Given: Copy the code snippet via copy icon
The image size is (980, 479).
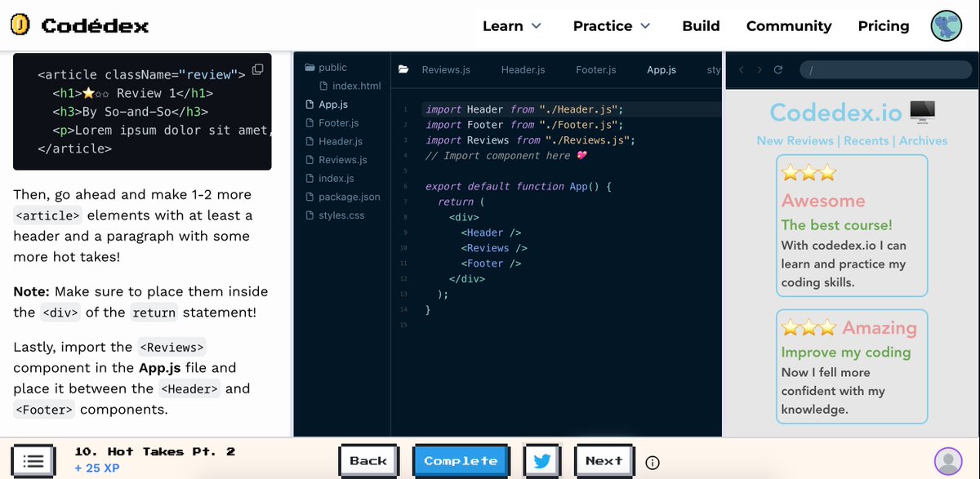Looking at the screenshot, I should coord(258,69).
